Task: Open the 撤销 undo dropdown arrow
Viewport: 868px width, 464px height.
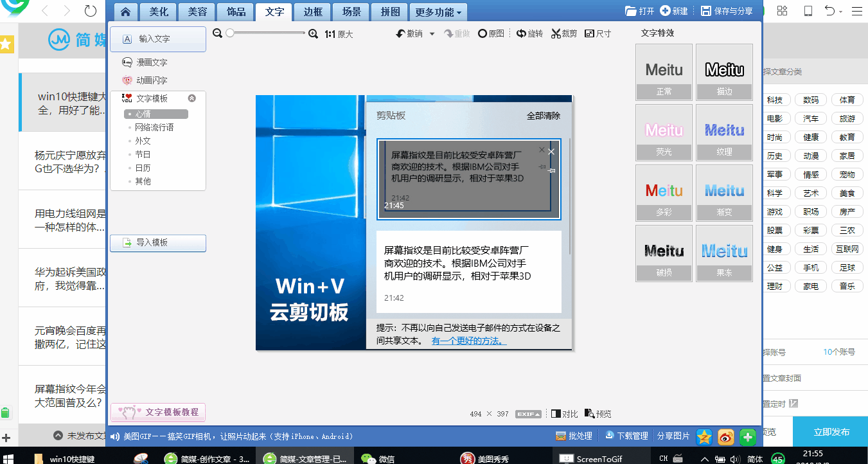Action: [x=432, y=33]
